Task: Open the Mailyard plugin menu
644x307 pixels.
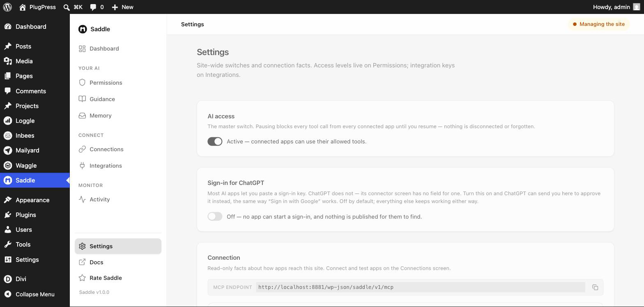Action: point(35,150)
